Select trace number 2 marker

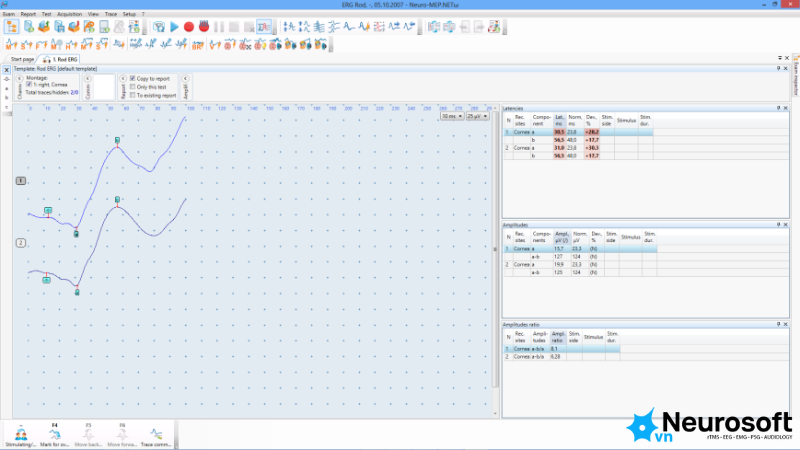[21, 243]
